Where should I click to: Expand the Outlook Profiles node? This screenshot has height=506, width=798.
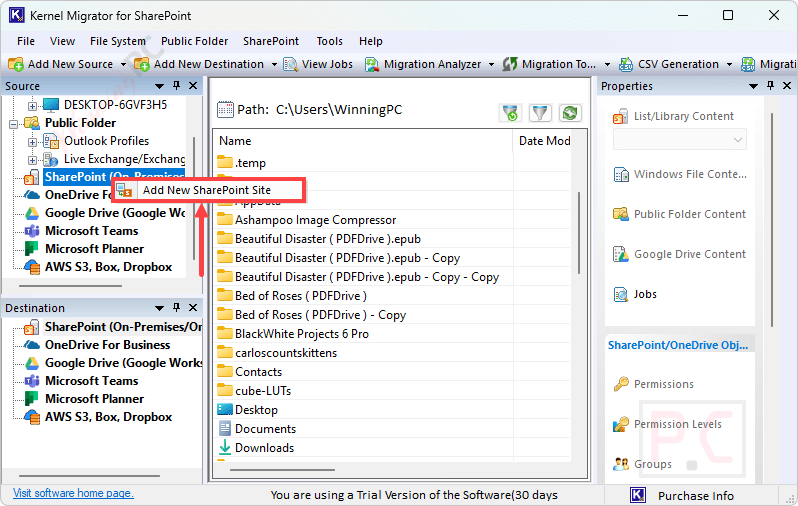(32, 142)
